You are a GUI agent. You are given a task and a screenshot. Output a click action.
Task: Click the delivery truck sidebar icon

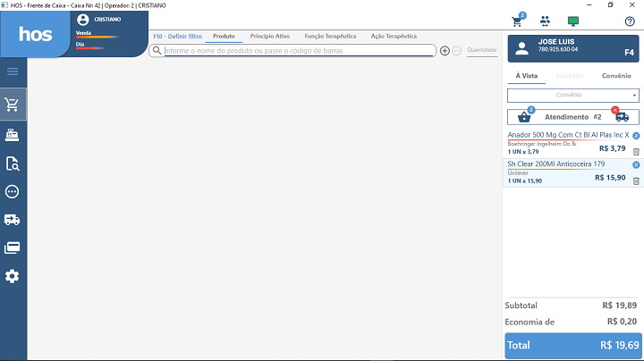click(x=13, y=219)
